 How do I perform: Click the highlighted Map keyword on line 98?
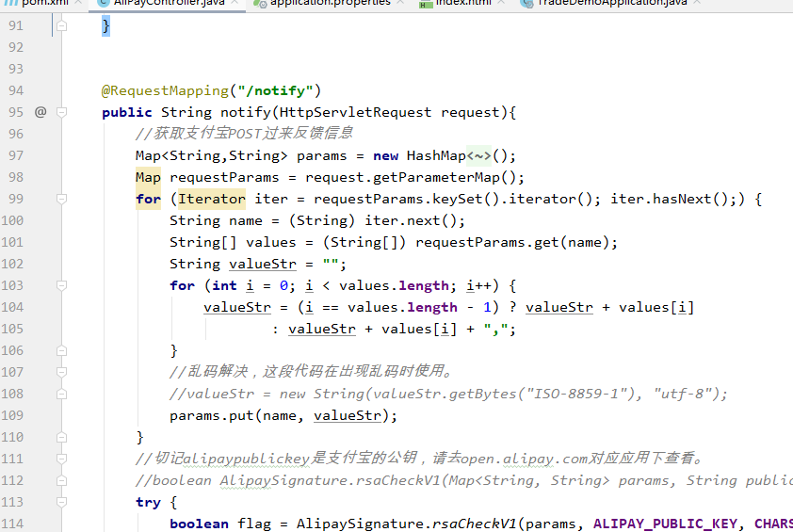pyautogui.click(x=148, y=178)
